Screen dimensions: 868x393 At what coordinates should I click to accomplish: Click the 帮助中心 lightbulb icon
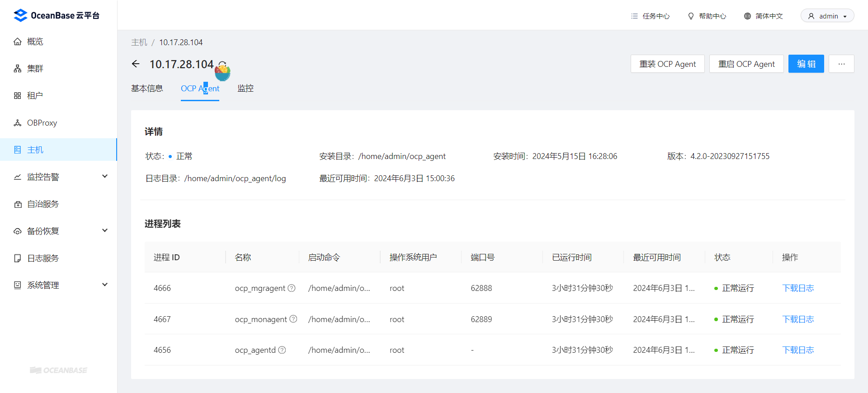691,16
